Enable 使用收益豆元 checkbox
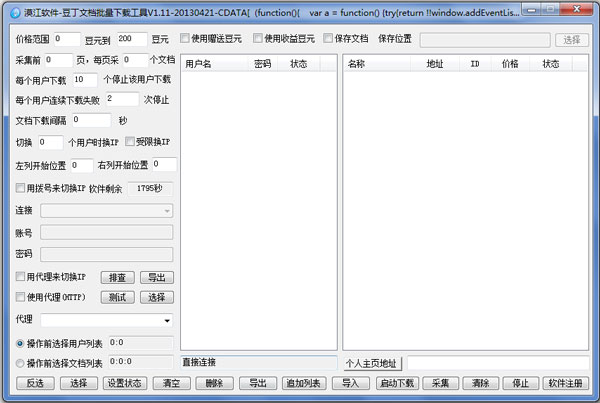 click(x=258, y=38)
